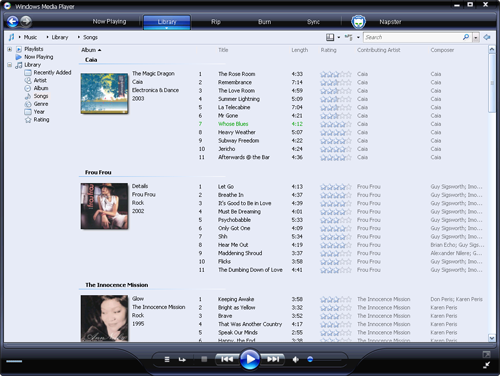This screenshot has height=376, width=500.
Task: Start playback with the Play button
Action: [250, 359]
